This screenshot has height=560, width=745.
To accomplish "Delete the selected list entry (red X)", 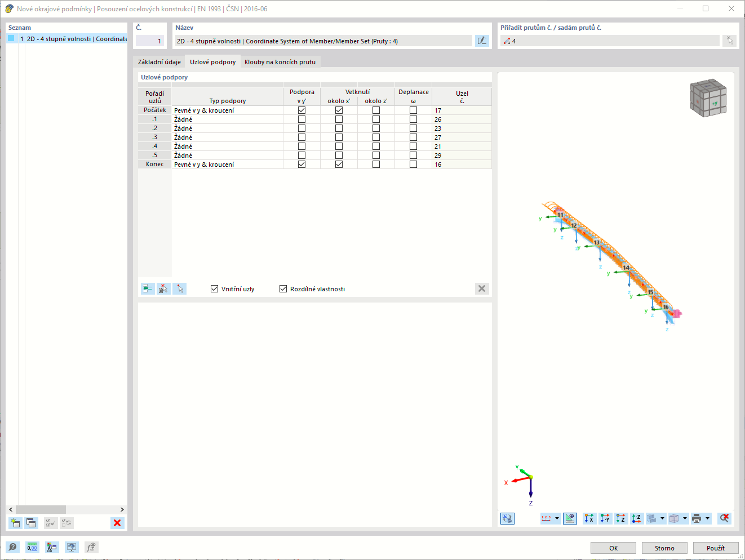I will pyautogui.click(x=117, y=523).
